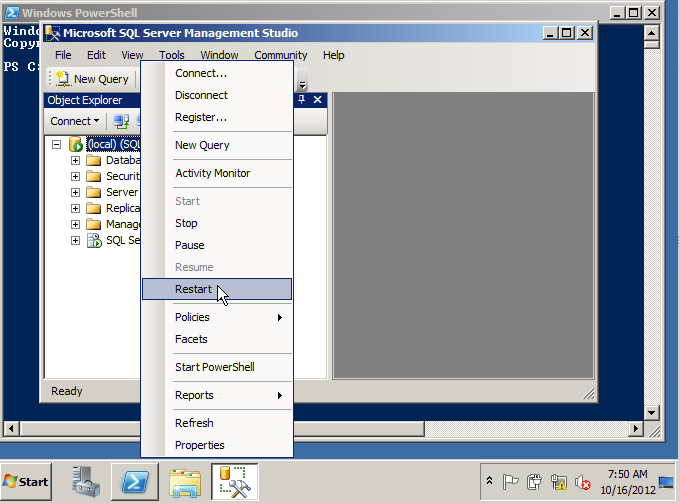Select Disconnect in the context menu
680x503 pixels.
[217, 95]
